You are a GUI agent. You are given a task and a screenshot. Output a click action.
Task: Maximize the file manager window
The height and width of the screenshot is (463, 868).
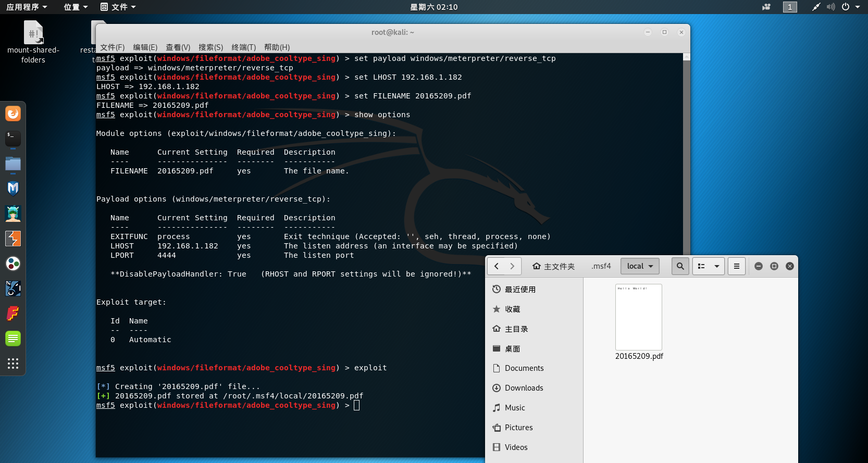point(774,266)
